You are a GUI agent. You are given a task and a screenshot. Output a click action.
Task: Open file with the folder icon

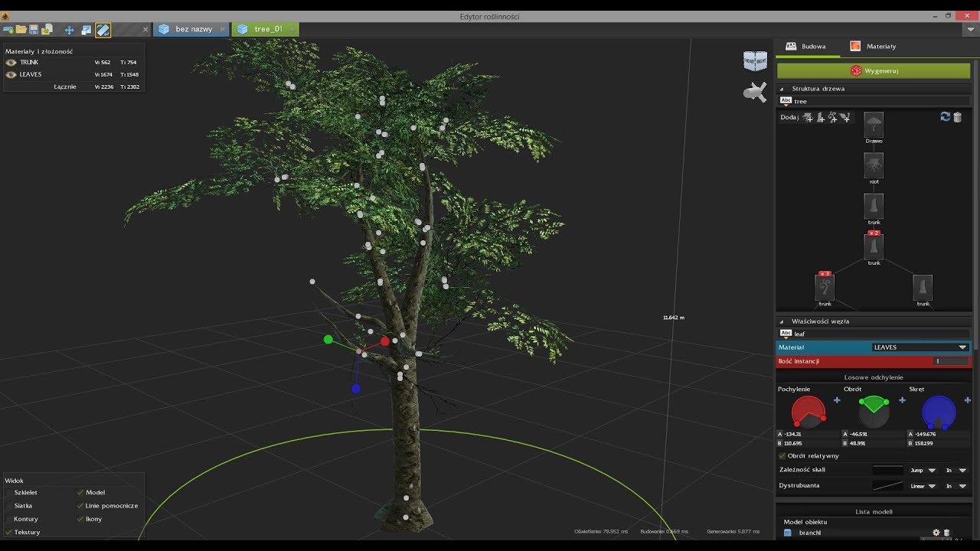21,29
